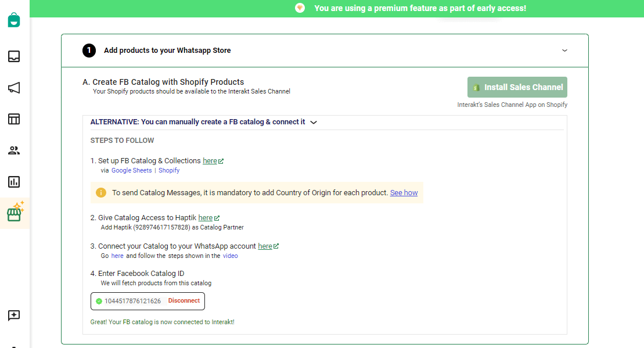The image size is (644, 348).
Task: Open the Shopify setup link
Action: [169, 170]
